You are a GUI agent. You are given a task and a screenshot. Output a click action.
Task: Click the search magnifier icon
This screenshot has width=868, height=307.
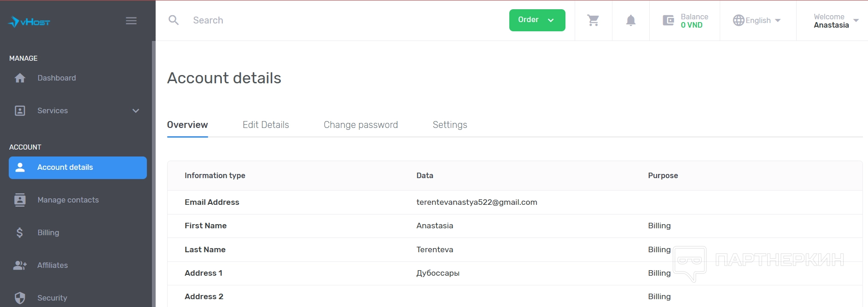[x=174, y=20]
